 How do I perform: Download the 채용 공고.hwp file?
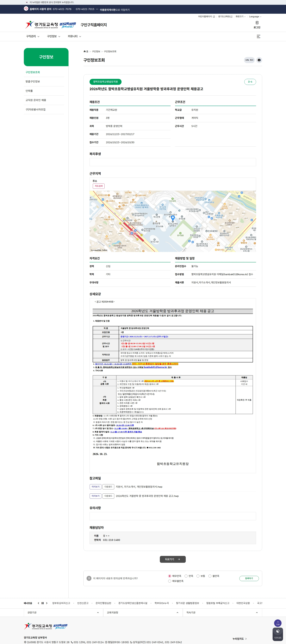pyautogui.click(x=108, y=496)
